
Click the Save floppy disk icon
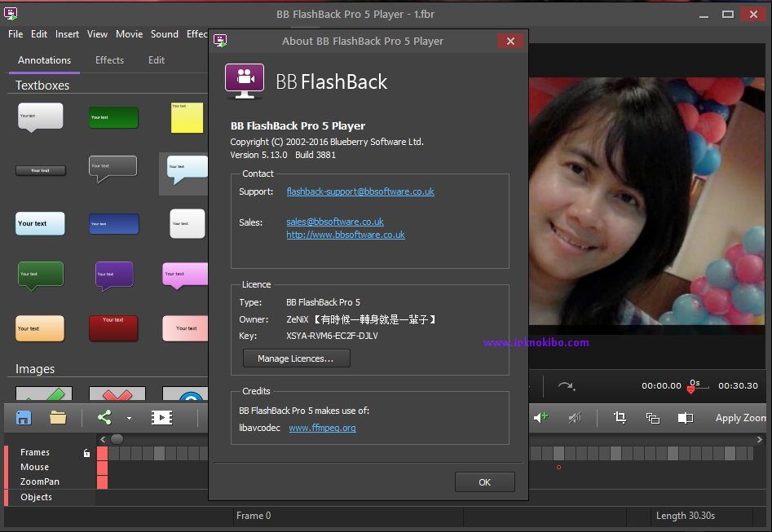tap(24, 418)
